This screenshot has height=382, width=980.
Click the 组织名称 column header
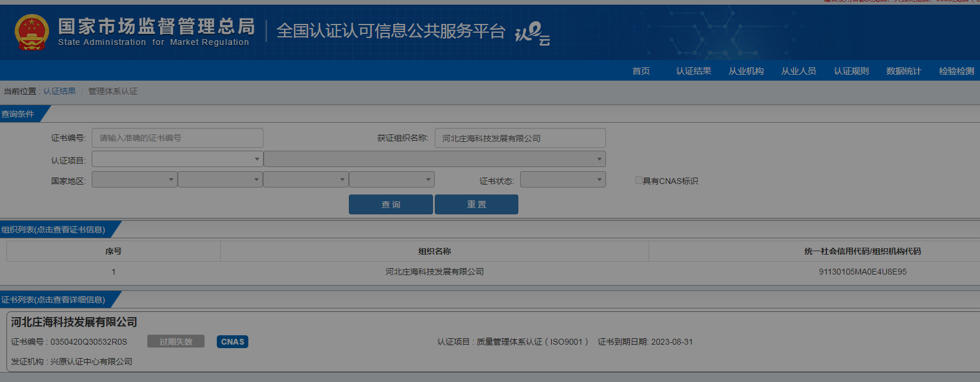click(x=435, y=251)
